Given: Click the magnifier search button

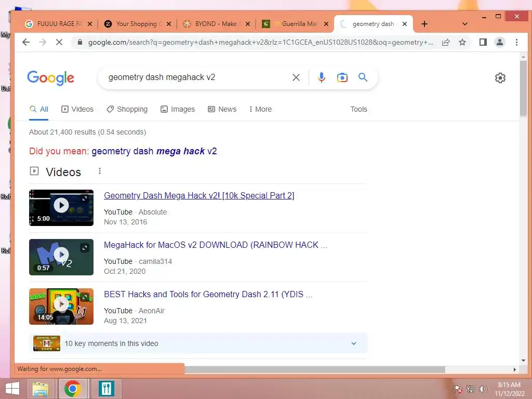Looking at the screenshot, I should click(x=363, y=77).
